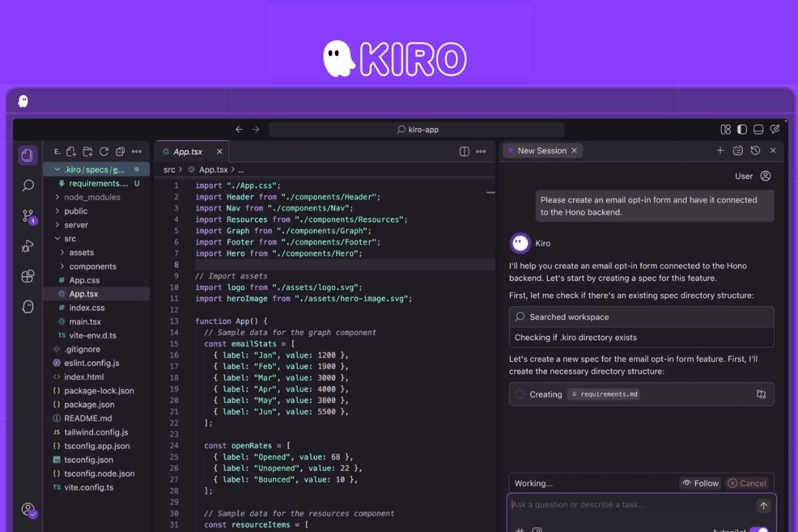Open eslint.config.js in explorer

click(x=96, y=363)
